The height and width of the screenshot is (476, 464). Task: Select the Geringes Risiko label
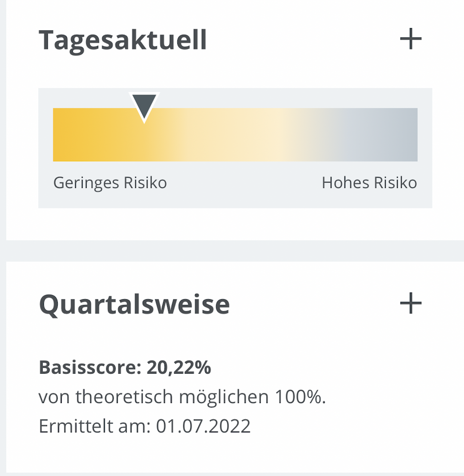110,183
